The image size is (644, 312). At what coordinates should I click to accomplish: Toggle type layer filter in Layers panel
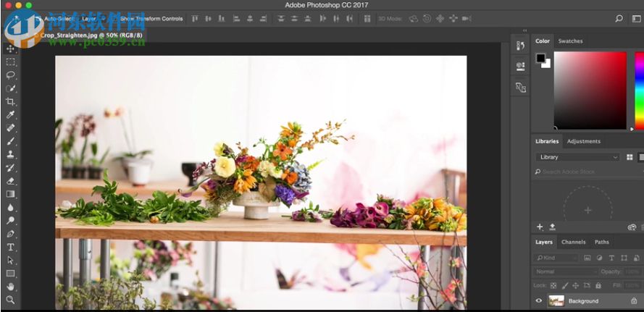611,258
